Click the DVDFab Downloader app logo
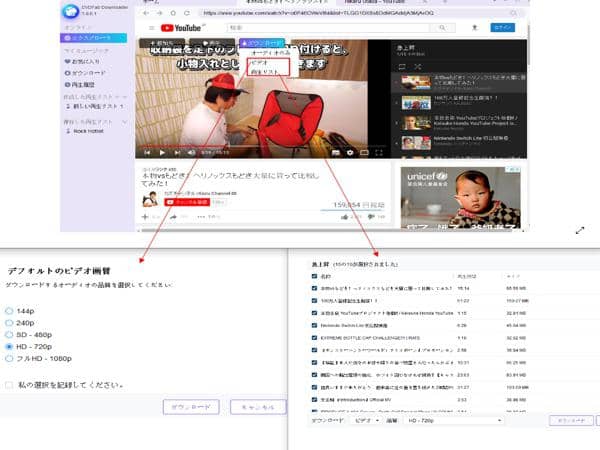The height and width of the screenshot is (450, 600). click(70, 13)
